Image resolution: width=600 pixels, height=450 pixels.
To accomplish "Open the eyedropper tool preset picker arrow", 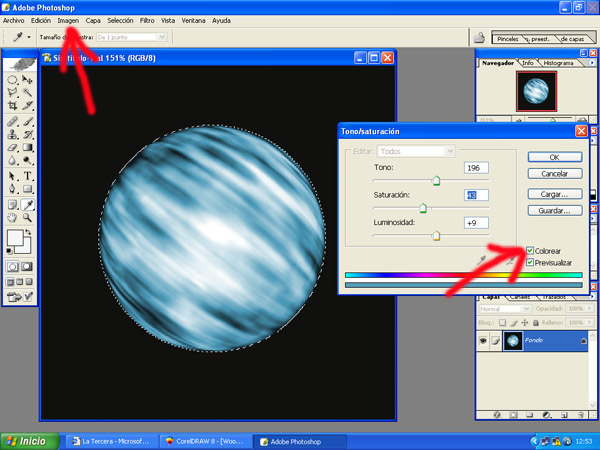I will click(29, 37).
